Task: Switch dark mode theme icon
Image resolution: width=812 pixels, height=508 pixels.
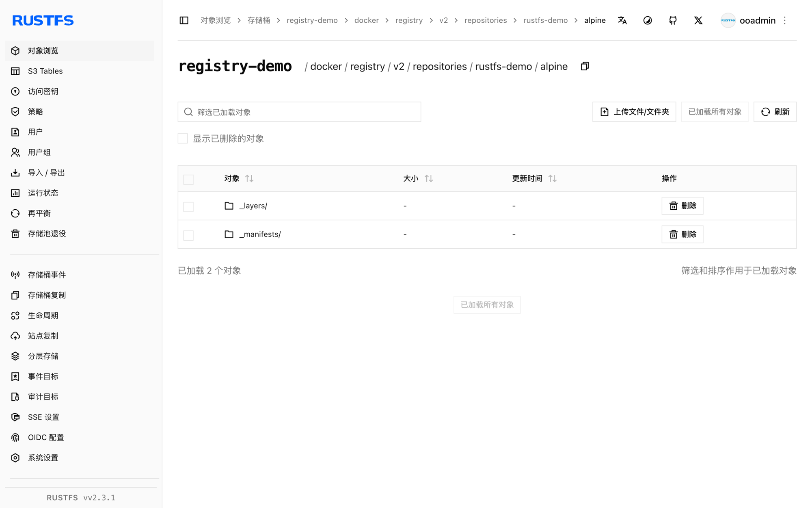Action: (x=648, y=20)
